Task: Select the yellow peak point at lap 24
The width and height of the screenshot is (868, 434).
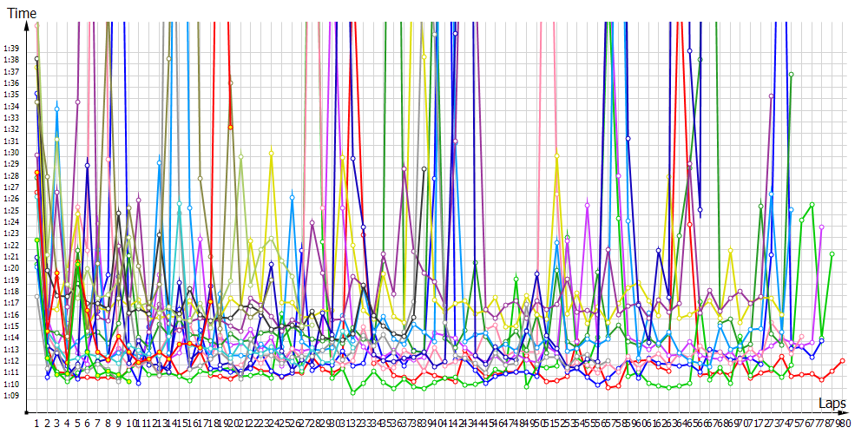Action: [271, 153]
